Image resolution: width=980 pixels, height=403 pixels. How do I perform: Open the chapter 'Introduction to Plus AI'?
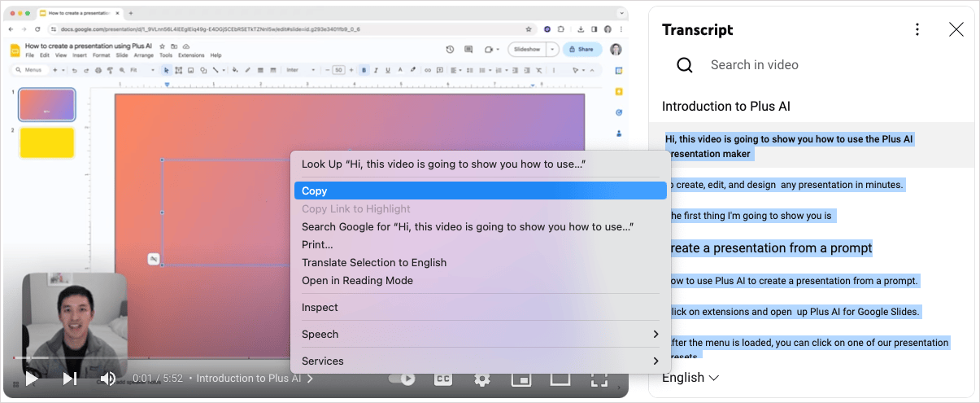pyautogui.click(x=255, y=379)
